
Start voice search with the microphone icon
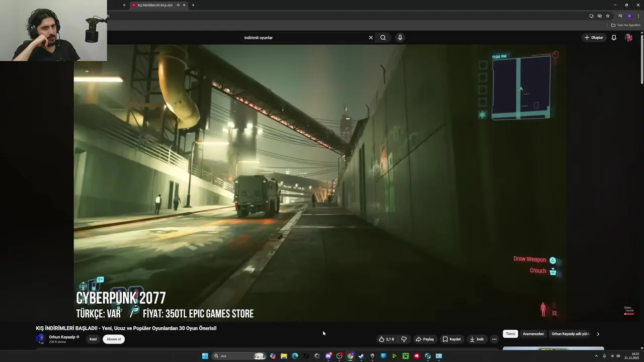[400, 38]
